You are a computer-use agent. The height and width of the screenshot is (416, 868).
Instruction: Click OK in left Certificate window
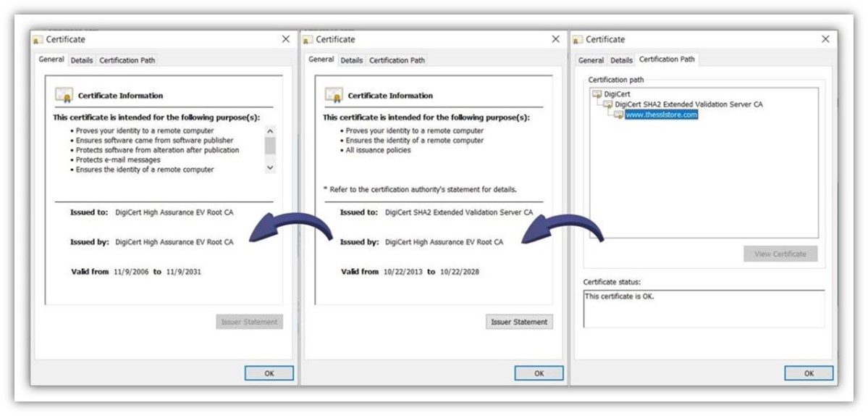pos(269,373)
